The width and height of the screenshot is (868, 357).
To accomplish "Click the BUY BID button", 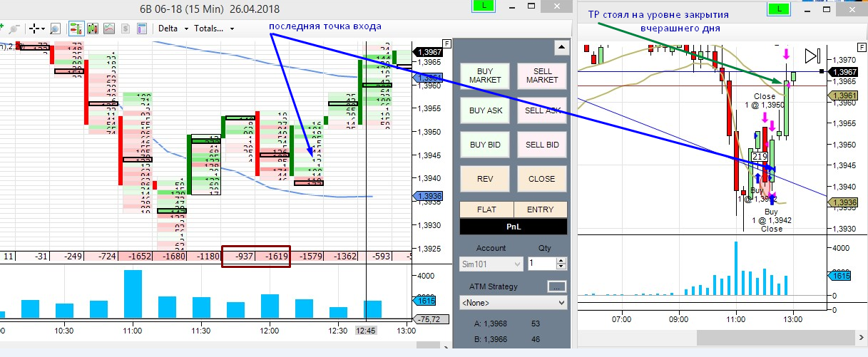I will point(485,145).
